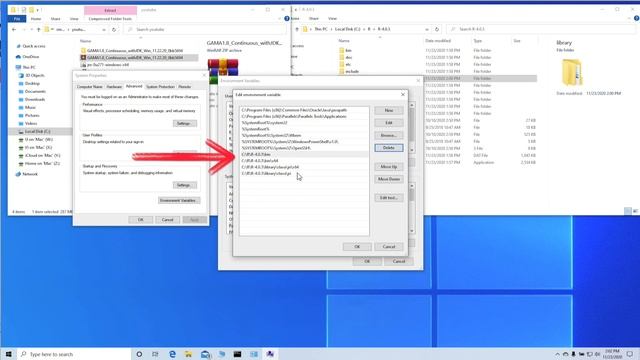Select the R-4.0.3\library\rJava\jri\x64 entry
The height and width of the screenshot is (360, 640).
click(304, 167)
